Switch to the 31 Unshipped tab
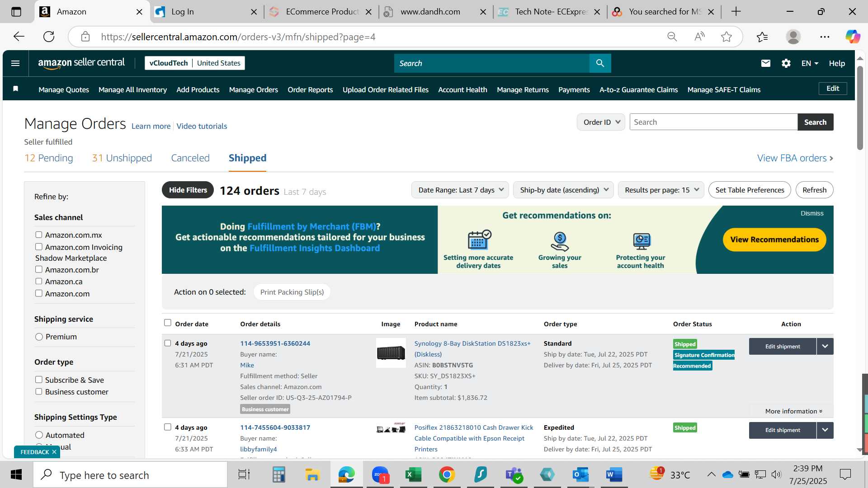868x488 pixels. pyautogui.click(x=122, y=158)
